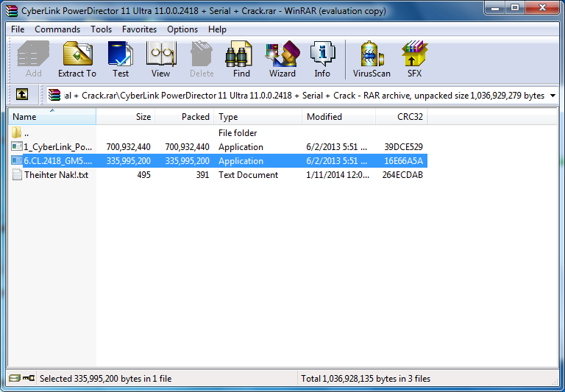This screenshot has height=392, width=565.
Task: Open the File menu
Action: point(18,29)
